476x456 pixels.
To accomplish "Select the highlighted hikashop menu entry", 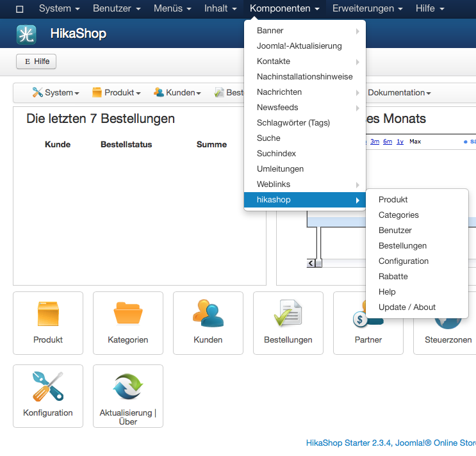I will [305, 200].
